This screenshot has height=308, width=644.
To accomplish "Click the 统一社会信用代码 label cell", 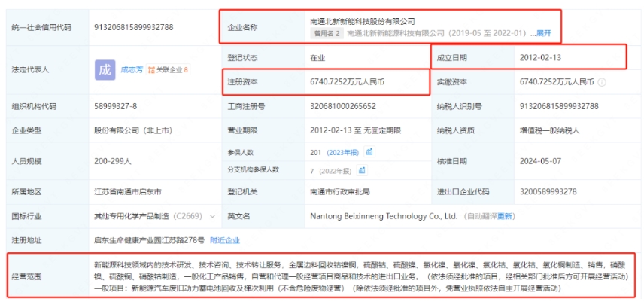I will click(47, 28).
